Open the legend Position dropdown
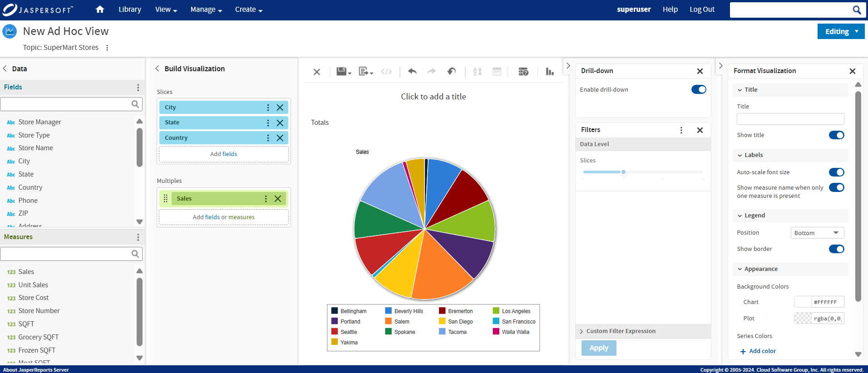Viewport: 868px width, 373px height. (x=817, y=233)
